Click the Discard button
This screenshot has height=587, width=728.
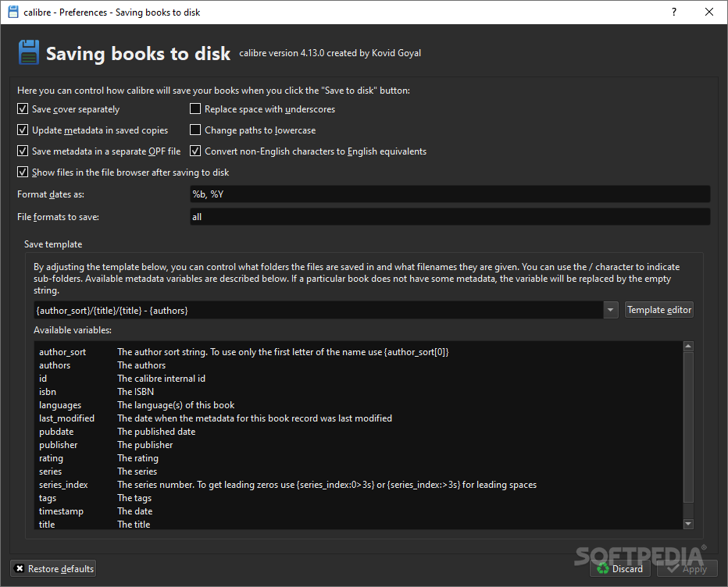point(620,568)
